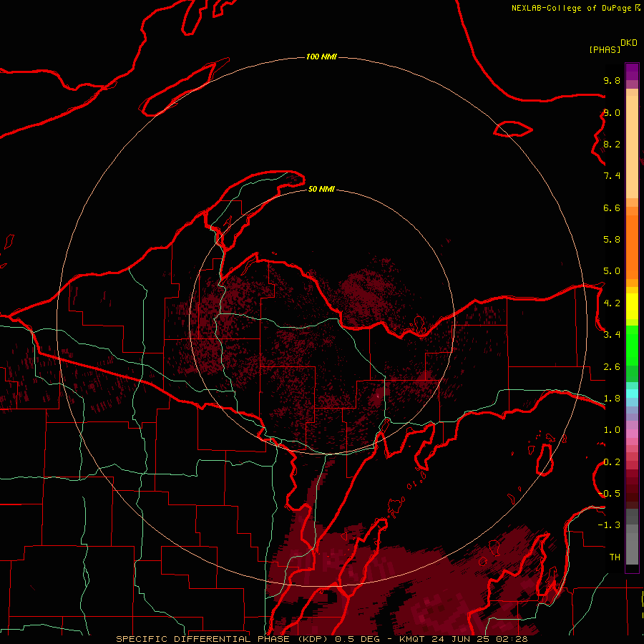Click the [PHAS] units label
This screenshot has width=644, height=644.
pos(605,49)
